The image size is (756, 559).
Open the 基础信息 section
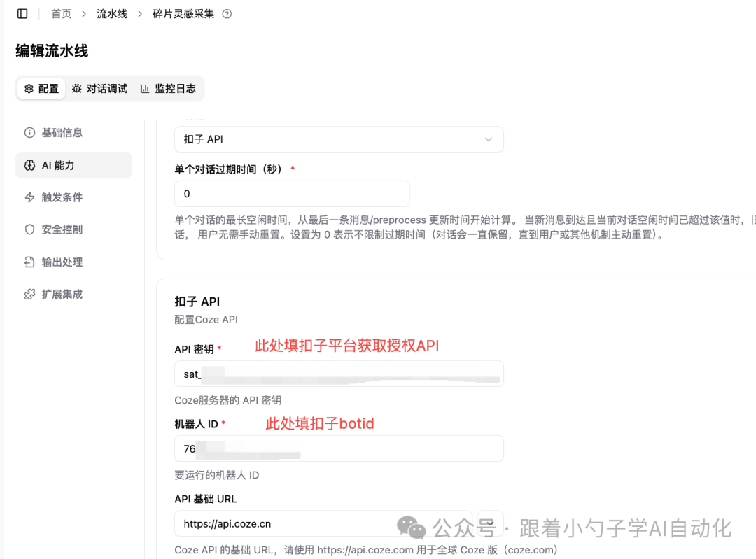pos(73,132)
